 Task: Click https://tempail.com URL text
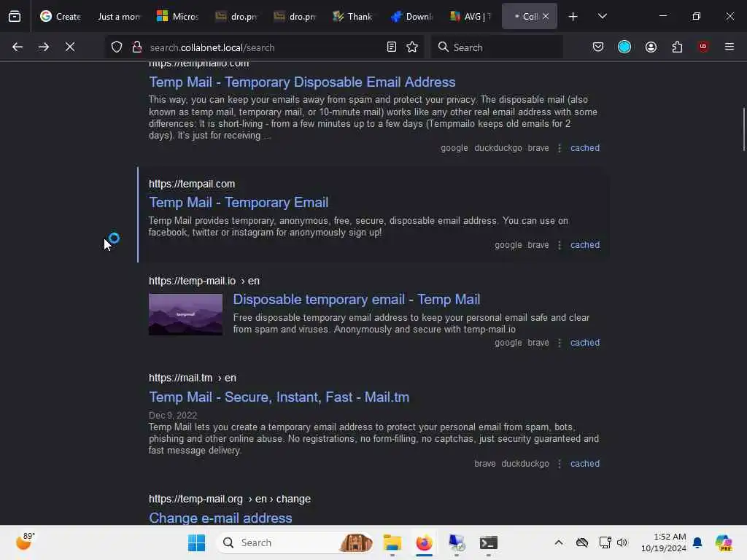(192, 184)
